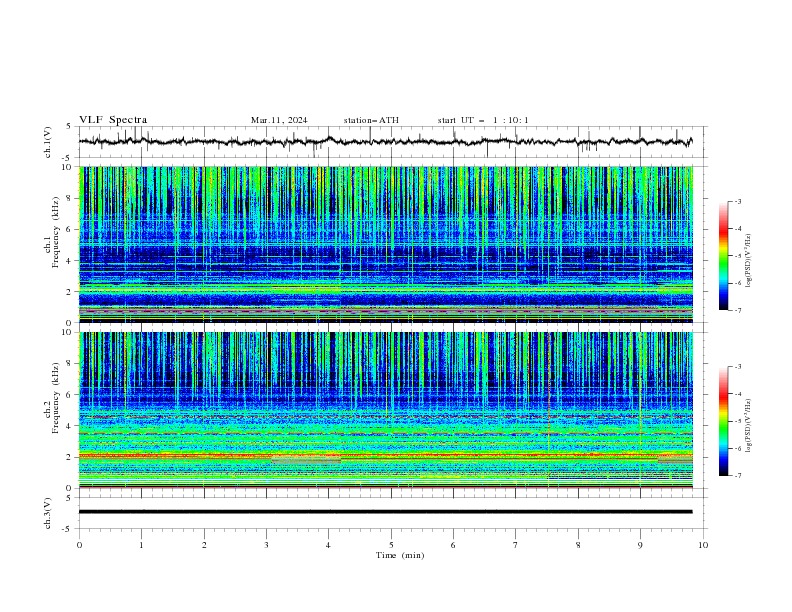Click the ch.2 spectrogram color bar
Screen dimensions: 792x612
pyautogui.click(x=723, y=421)
